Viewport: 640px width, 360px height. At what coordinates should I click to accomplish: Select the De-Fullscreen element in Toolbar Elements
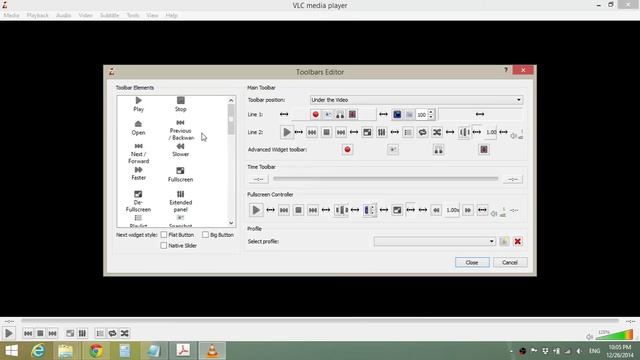coord(138,201)
